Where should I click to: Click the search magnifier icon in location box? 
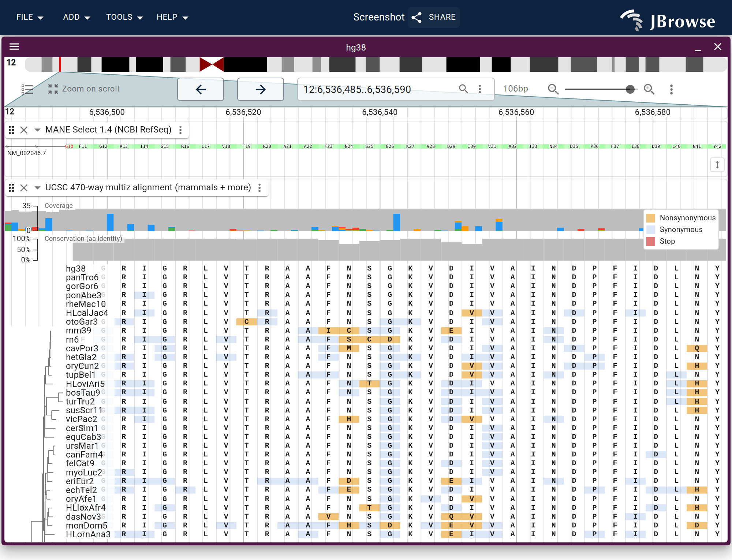point(463,89)
